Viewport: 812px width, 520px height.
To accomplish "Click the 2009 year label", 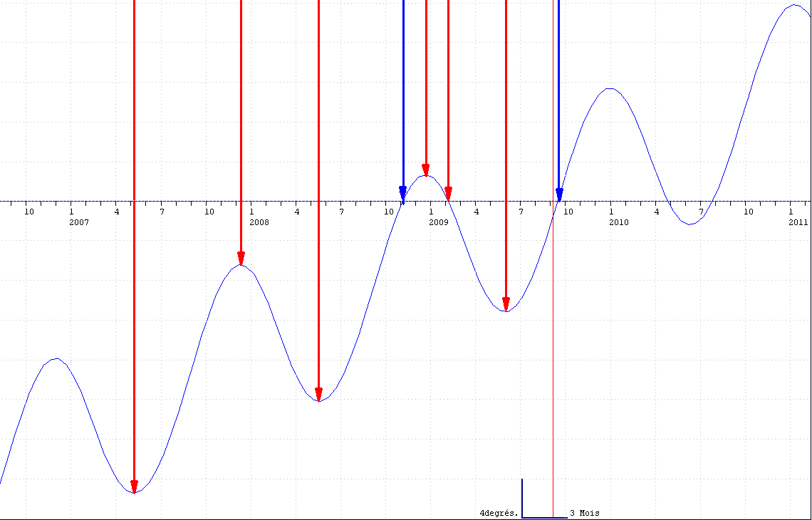I will click(439, 223).
